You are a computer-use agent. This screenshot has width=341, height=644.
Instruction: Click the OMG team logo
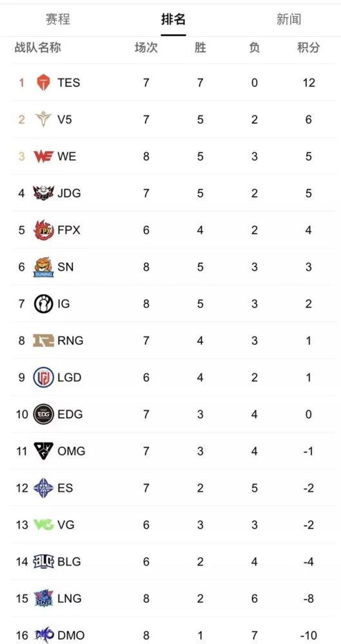[44, 451]
